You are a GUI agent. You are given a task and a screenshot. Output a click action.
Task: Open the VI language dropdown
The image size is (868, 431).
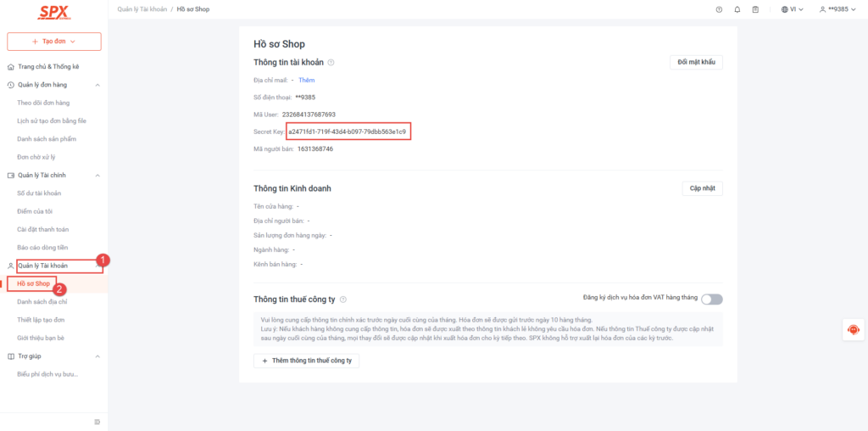[x=793, y=9]
